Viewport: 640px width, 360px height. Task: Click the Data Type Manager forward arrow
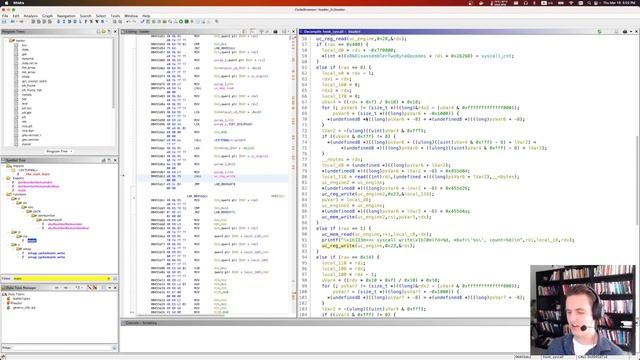pyautogui.click(x=66, y=288)
